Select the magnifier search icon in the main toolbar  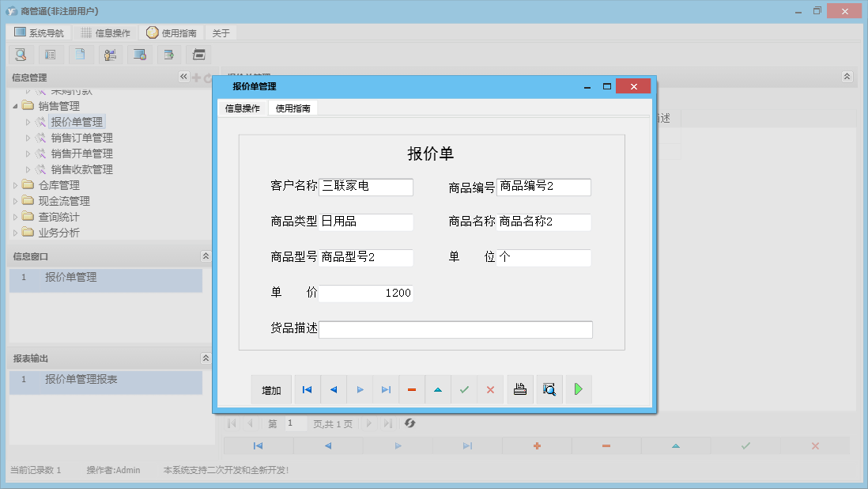[x=21, y=55]
